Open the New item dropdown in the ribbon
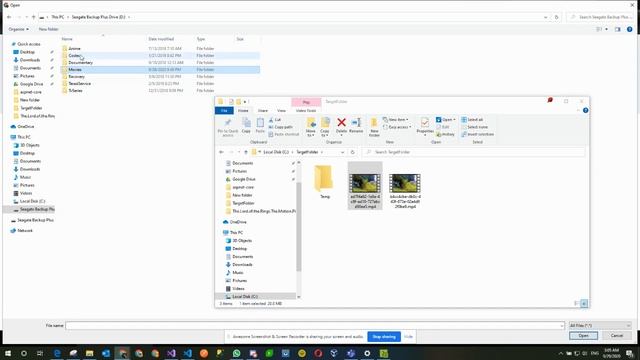Screen dimensions: 640x360 click(x=396, y=120)
